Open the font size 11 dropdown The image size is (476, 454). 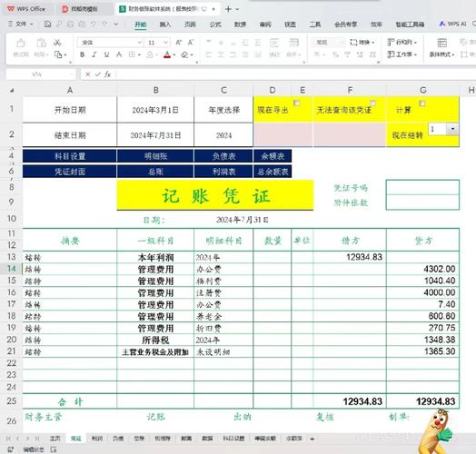point(165,43)
